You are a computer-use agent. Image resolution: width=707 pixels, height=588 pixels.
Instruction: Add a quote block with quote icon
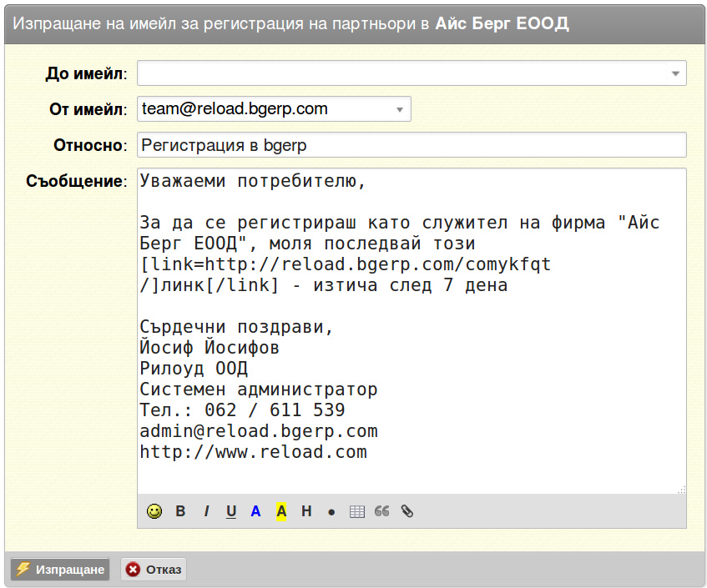tap(382, 511)
